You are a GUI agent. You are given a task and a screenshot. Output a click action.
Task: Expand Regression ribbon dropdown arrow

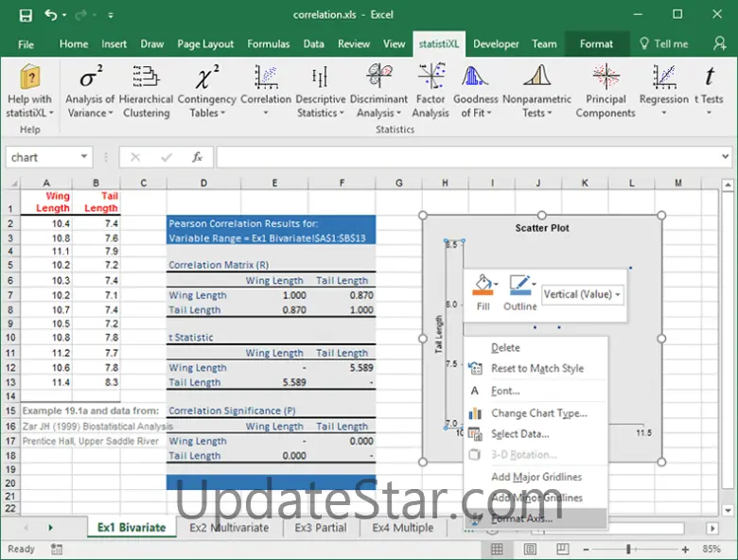coord(664,113)
